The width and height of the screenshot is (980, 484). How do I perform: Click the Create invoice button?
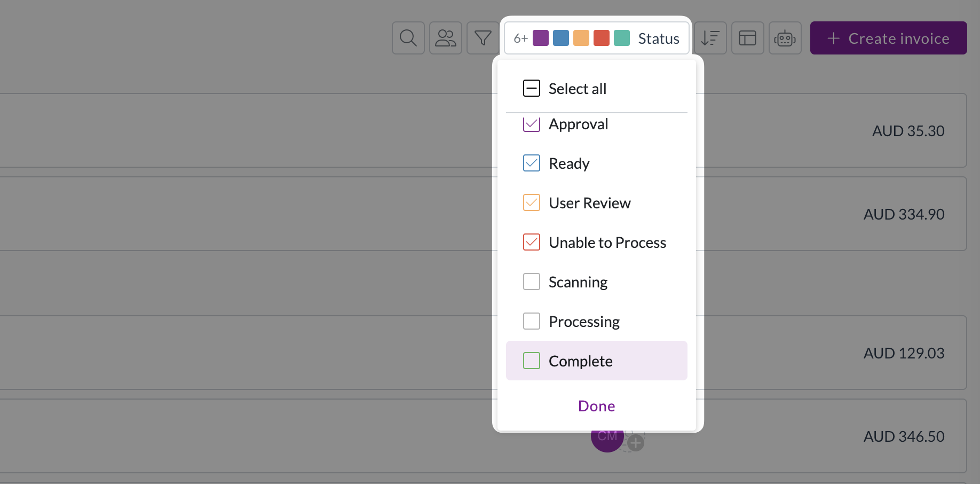pyautogui.click(x=889, y=38)
